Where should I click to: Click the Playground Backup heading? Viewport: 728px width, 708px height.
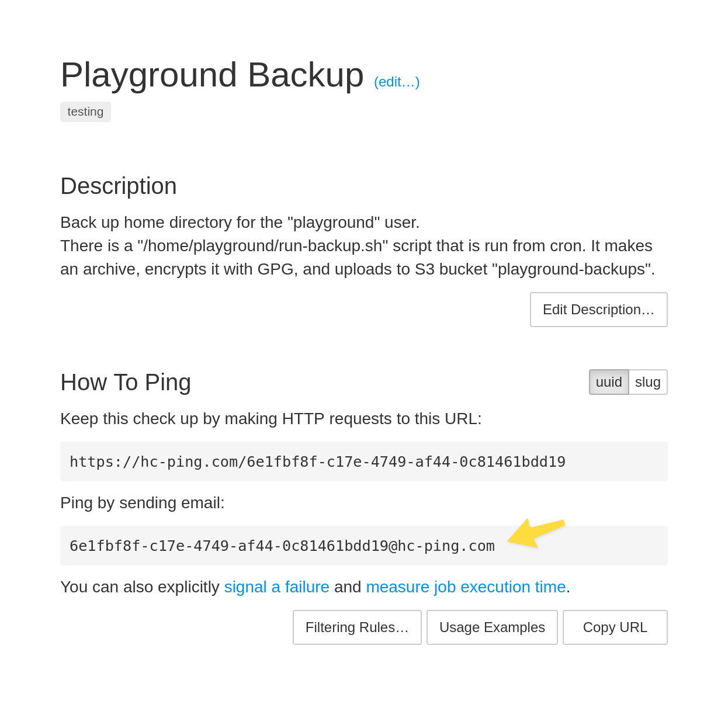pos(212,75)
